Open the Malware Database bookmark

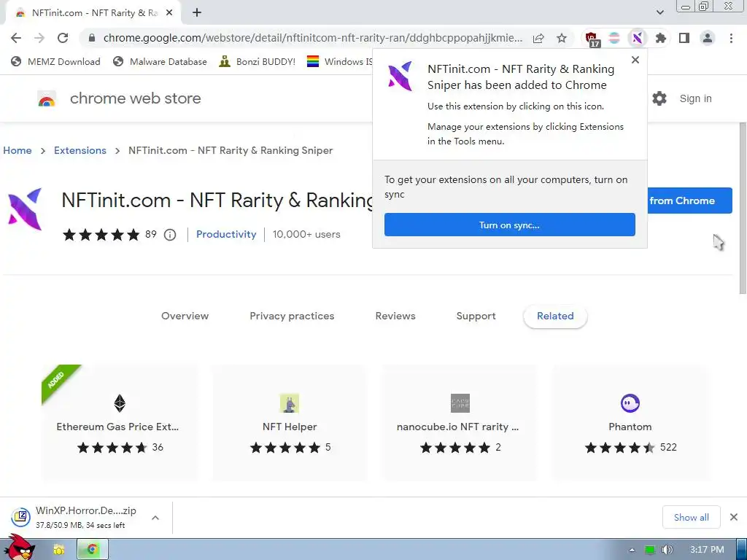(x=160, y=61)
